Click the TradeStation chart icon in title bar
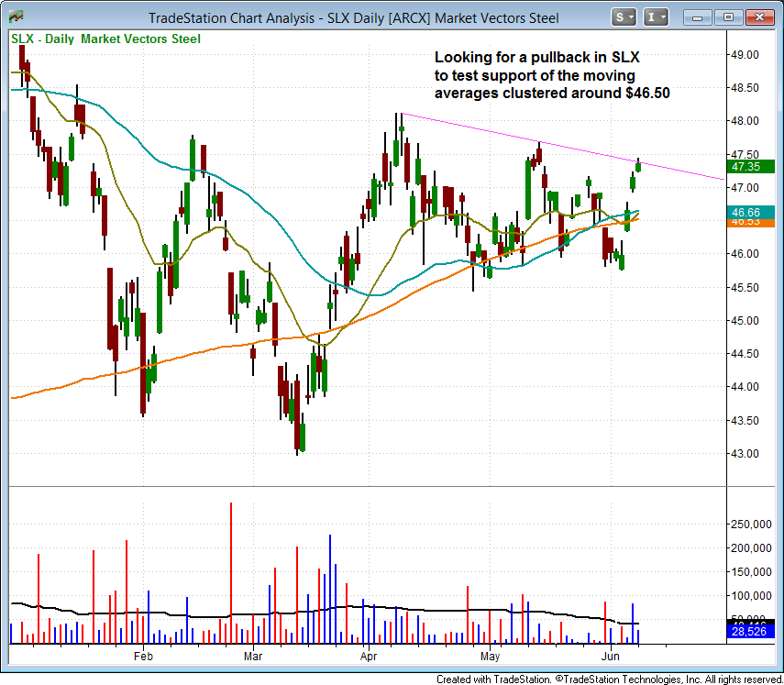 coord(16,17)
